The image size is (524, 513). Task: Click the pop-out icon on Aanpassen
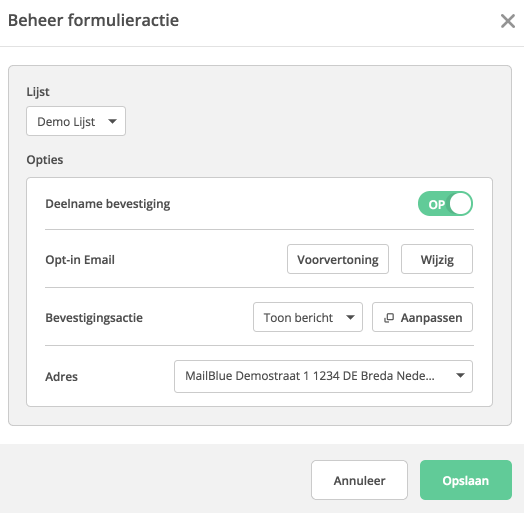[x=389, y=317]
